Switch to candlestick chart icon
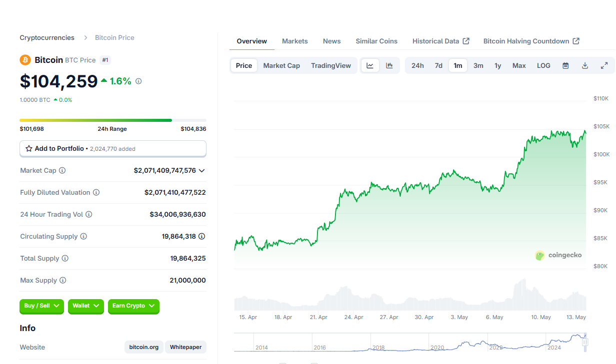 tap(389, 65)
